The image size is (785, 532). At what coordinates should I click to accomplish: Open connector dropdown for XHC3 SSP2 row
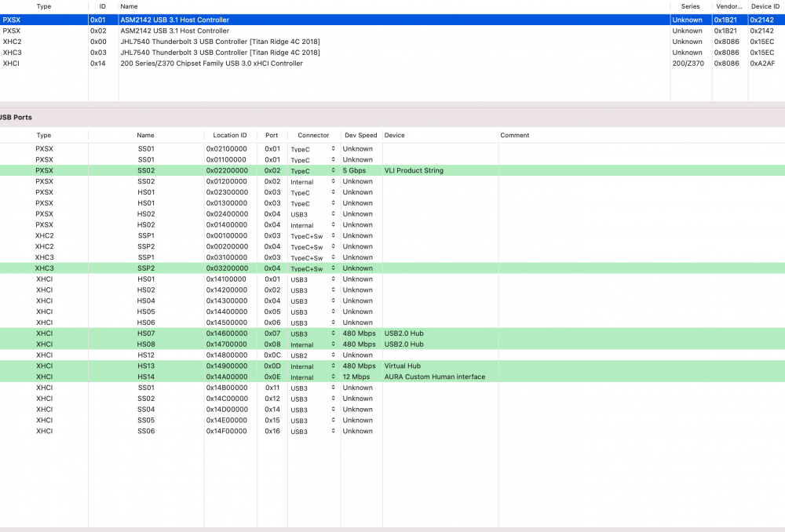313,268
